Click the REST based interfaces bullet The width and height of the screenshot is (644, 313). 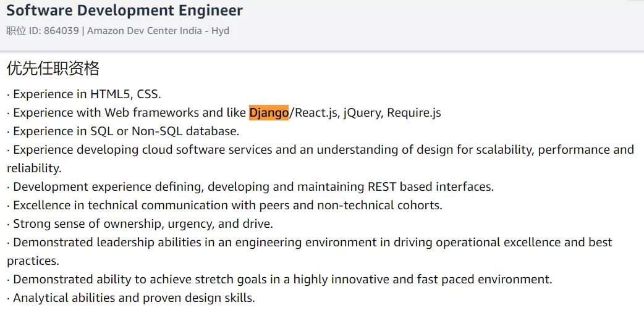[x=250, y=186]
